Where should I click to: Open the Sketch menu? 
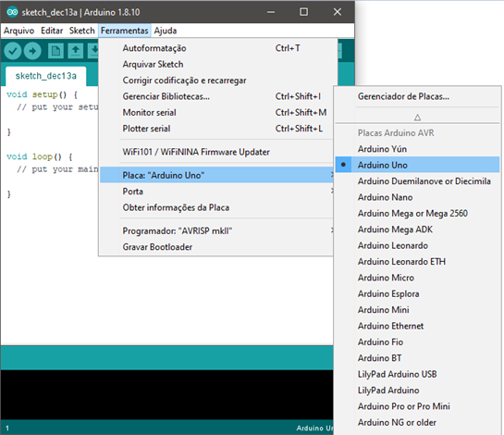[x=82, y=31]
